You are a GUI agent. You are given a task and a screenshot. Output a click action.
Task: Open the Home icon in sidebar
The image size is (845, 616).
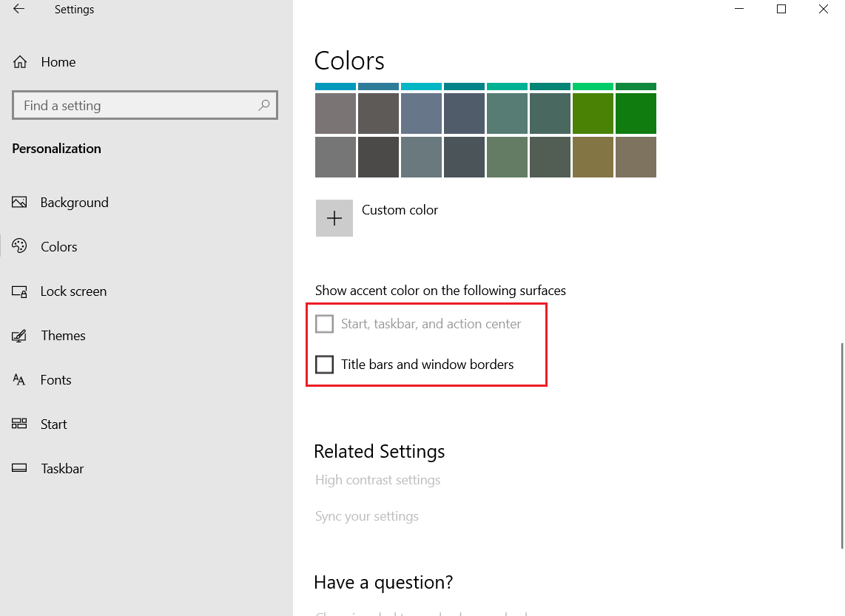coord(20,62)
